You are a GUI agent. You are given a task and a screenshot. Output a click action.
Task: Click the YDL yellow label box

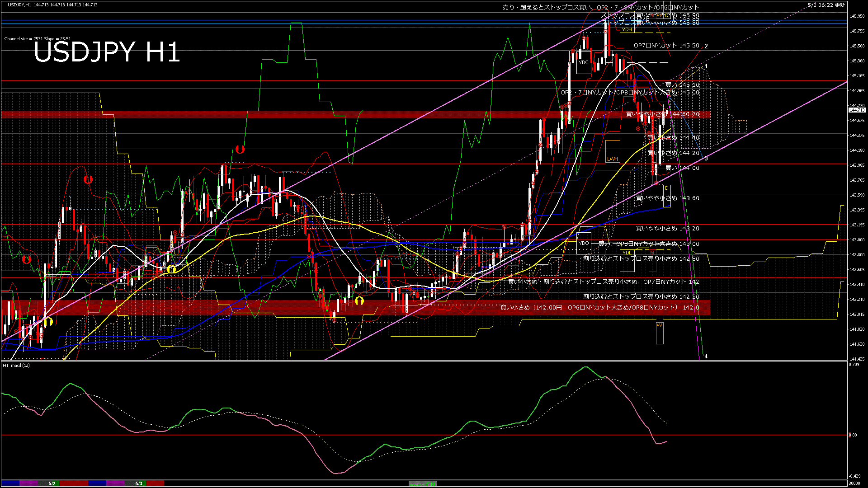[627, 253]
